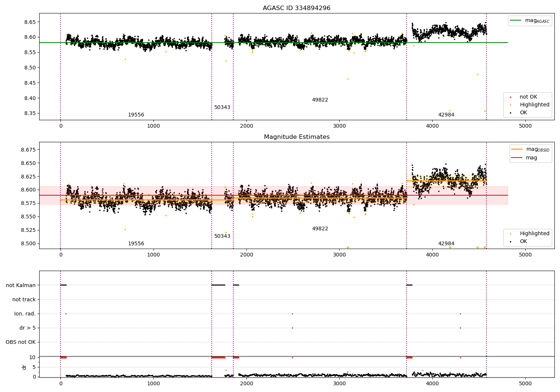Select 'not OK' entry in top plot legend
This screenshot has width=560, height=392.
tap(528, 97)
